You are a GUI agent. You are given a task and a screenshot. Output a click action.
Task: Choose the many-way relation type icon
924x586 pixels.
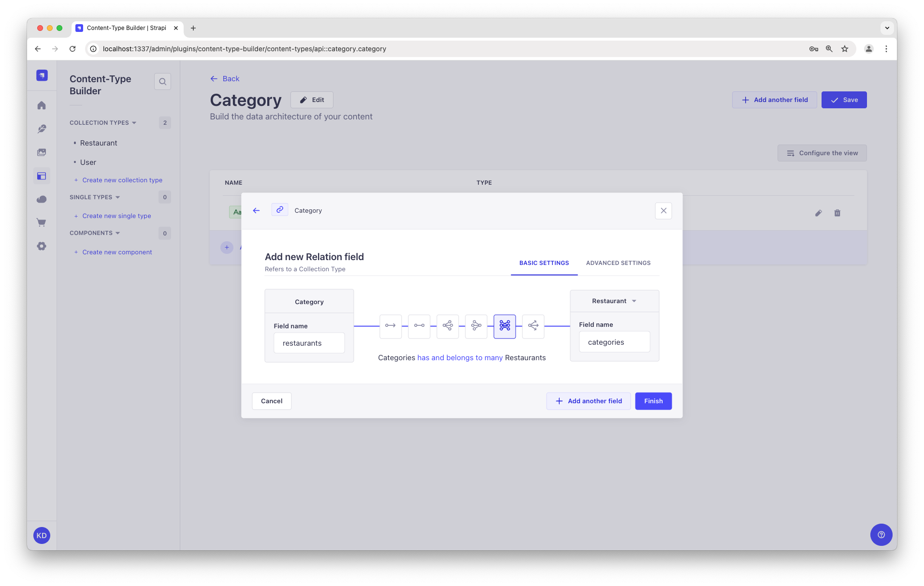[x=533, y=326]
